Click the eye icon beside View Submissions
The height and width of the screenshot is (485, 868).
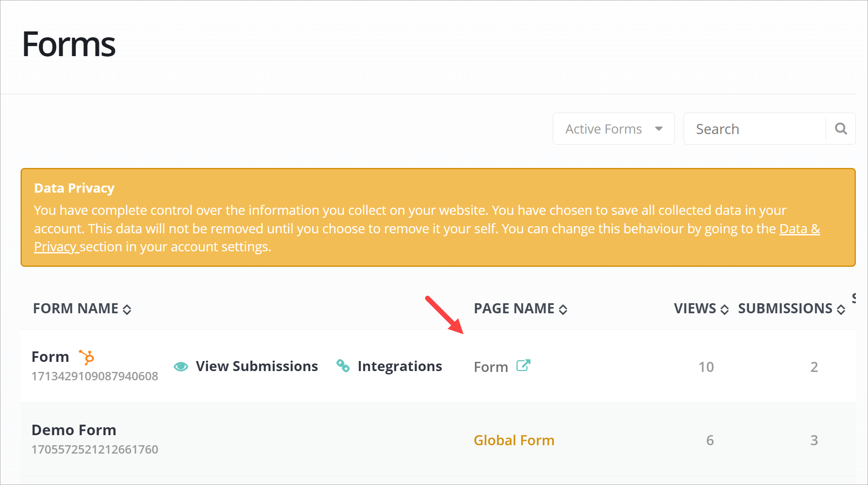181,366
